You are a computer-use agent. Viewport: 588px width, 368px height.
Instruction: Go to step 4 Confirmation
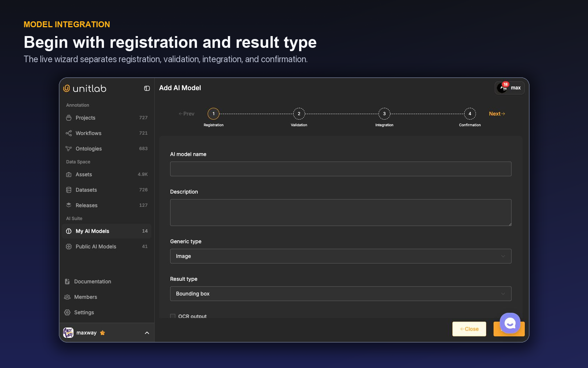pyautogui.click(x=470, y=114)
